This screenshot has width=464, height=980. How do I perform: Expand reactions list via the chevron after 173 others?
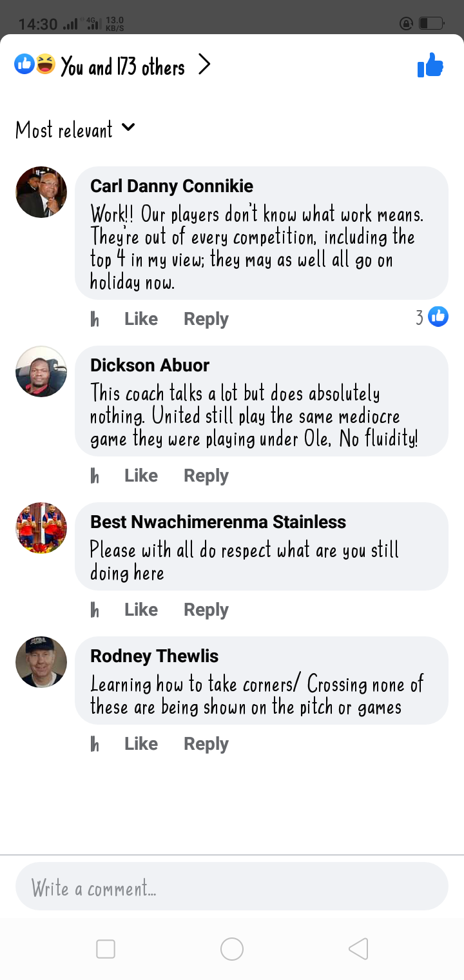pos(204,64)
